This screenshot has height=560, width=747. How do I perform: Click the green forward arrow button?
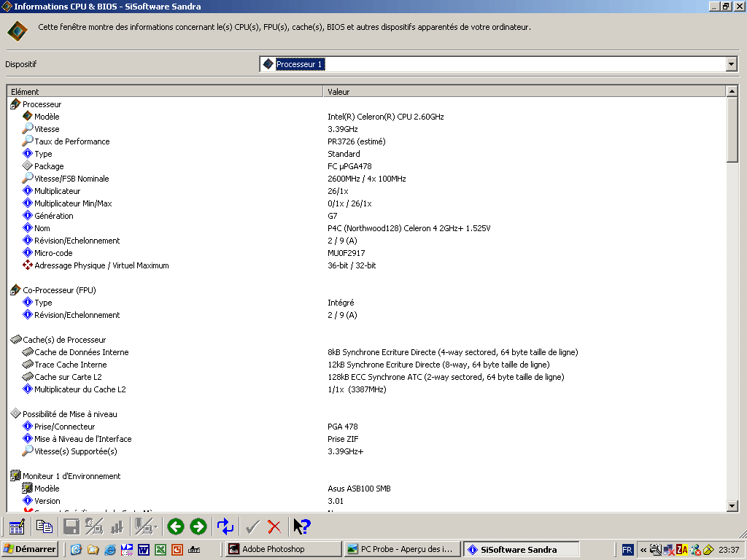(198, 526)
